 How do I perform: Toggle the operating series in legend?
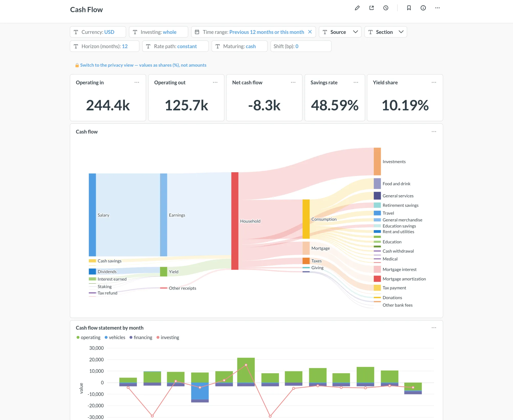click(88, 337)
